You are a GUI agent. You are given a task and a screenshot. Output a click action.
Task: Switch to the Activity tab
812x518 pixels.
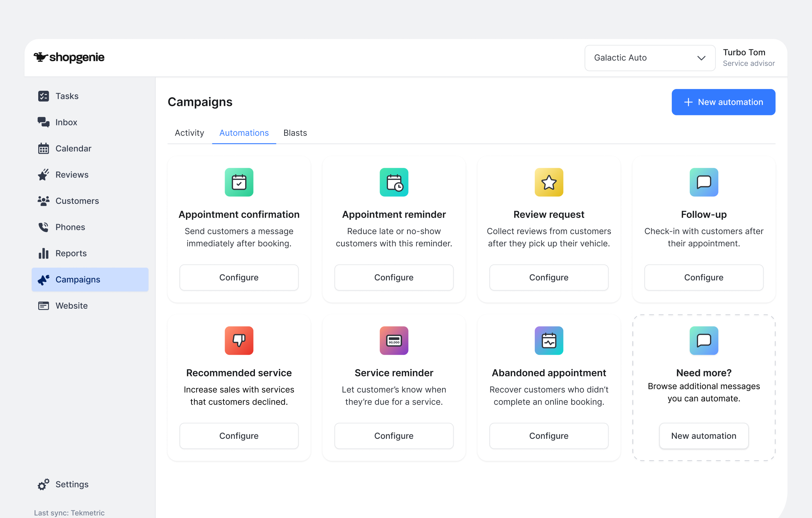pos(189,133)
